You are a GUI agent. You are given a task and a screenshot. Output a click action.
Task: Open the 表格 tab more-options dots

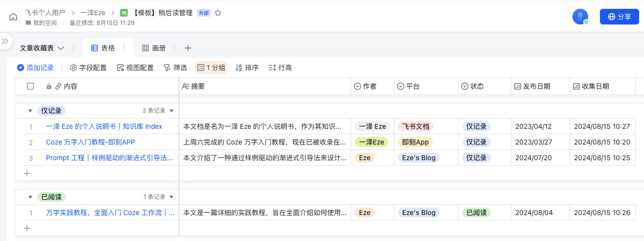click(124, 48)
